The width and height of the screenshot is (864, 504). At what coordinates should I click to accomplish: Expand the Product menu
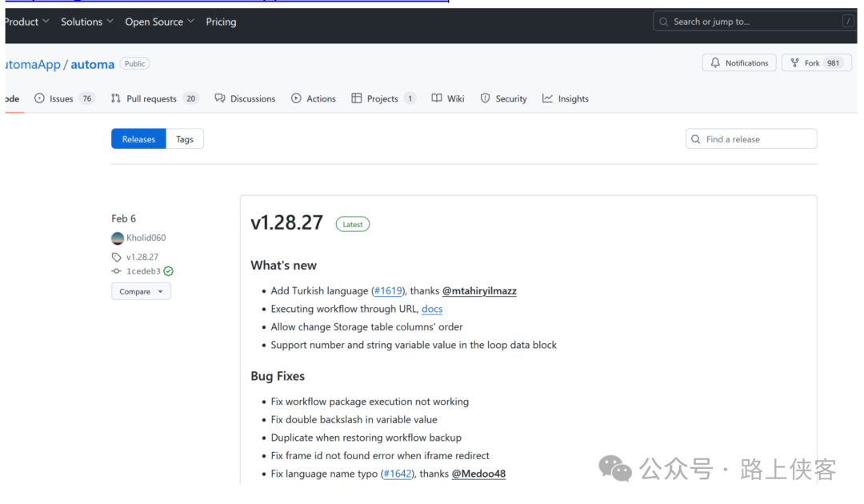click(26, 22)
